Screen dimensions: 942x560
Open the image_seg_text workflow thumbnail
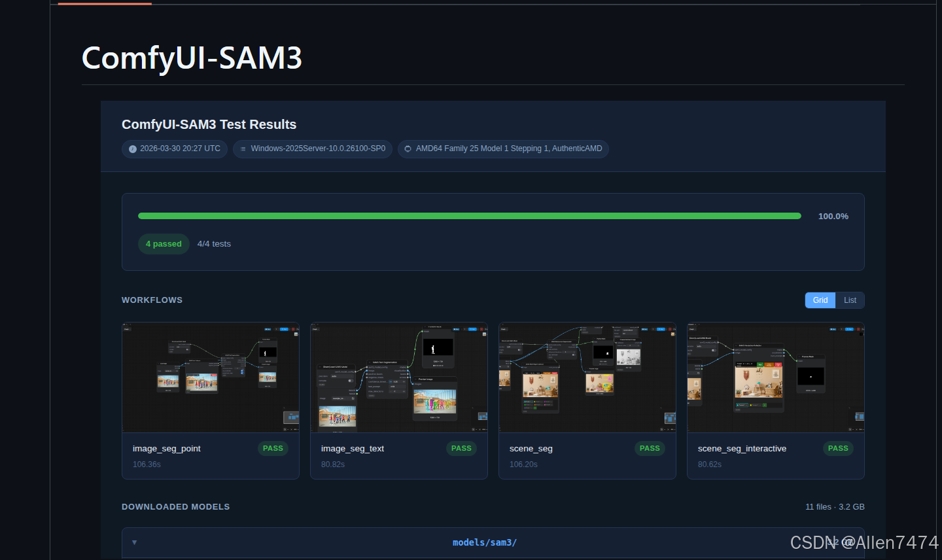point(399,377)
